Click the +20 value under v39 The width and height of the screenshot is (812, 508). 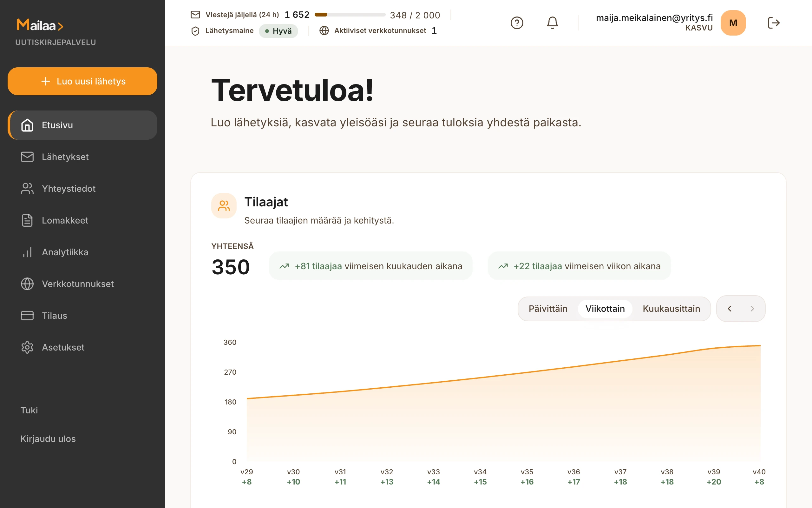(714, 482)
